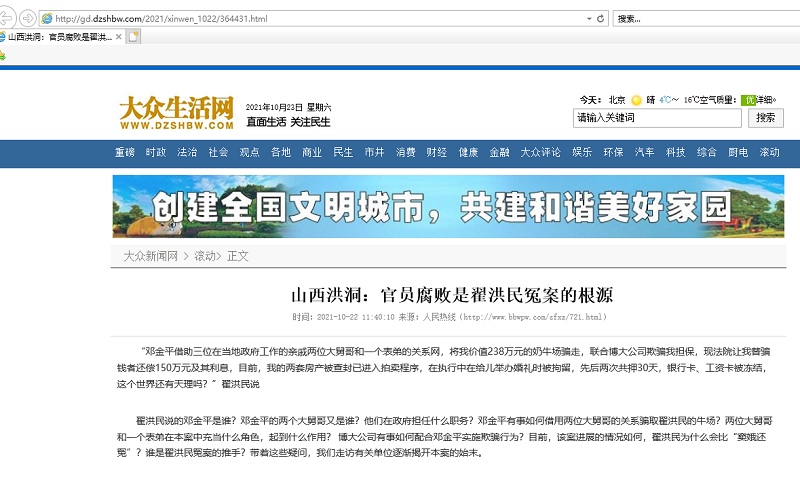Image resolution: width=800 pixels, height=477 pixels.
Task: Click the browser back arrow button
Action: click(7, 18)
